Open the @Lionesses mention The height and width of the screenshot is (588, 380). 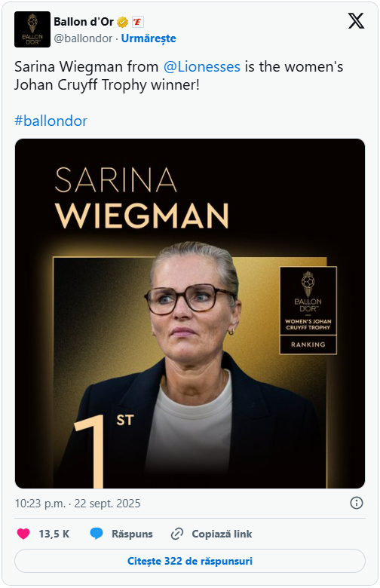tap(202, 67)
